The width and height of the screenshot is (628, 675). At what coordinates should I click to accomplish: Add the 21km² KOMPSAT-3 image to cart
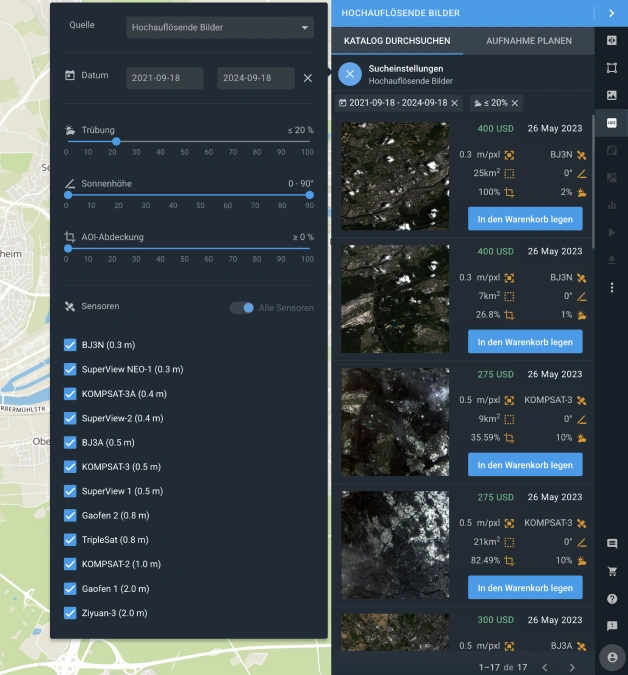pyautogui.click(x=524, y=587)
